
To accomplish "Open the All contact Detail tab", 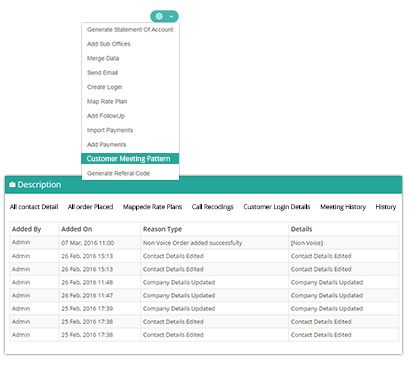I will pos(34,207).
